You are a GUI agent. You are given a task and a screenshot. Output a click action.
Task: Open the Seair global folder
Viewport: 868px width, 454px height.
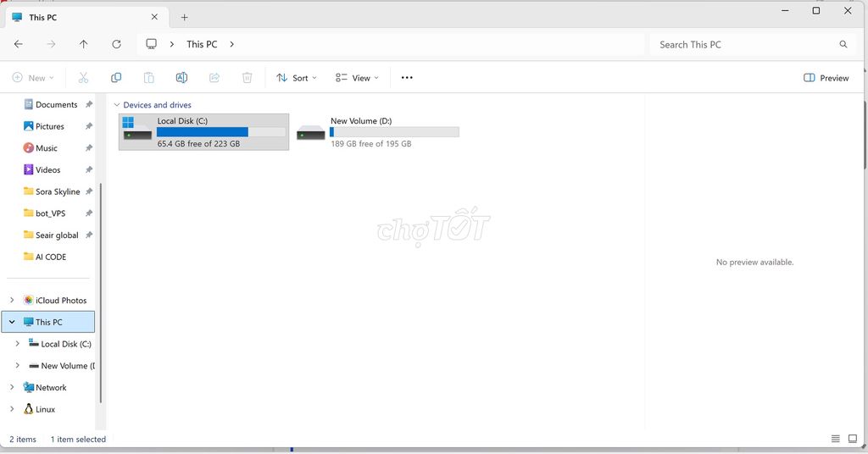tap(51, 235)
